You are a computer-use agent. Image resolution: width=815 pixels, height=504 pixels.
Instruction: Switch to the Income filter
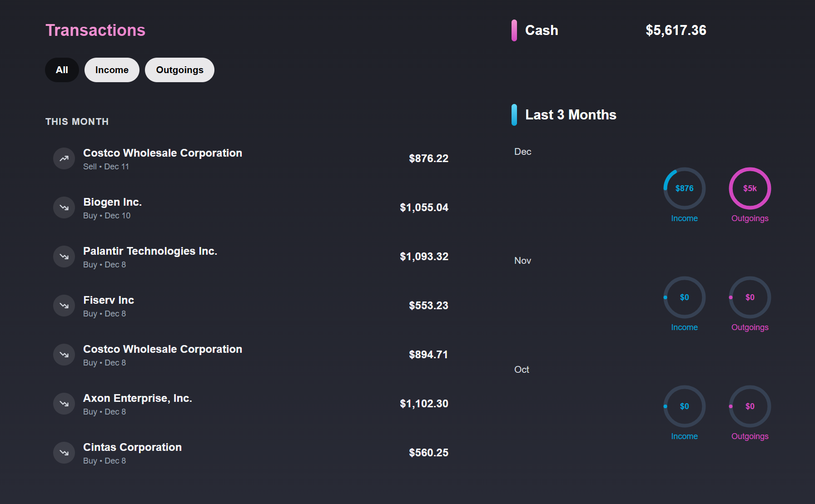tap(112, 70)
